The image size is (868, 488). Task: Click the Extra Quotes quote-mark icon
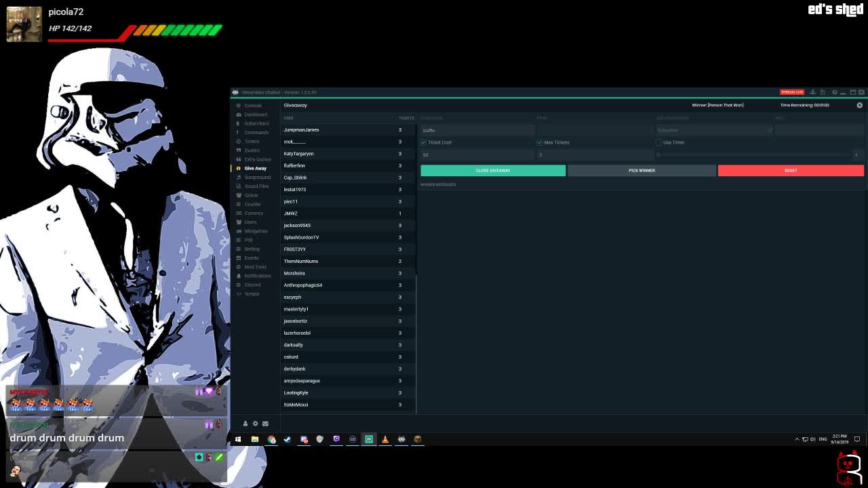pos(238,159)
